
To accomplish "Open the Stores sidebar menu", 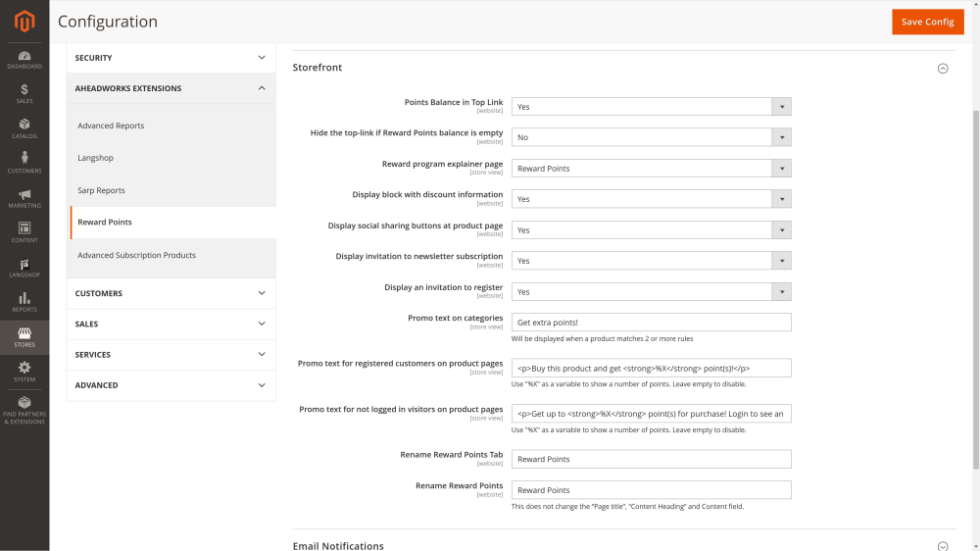I will 24,337.
